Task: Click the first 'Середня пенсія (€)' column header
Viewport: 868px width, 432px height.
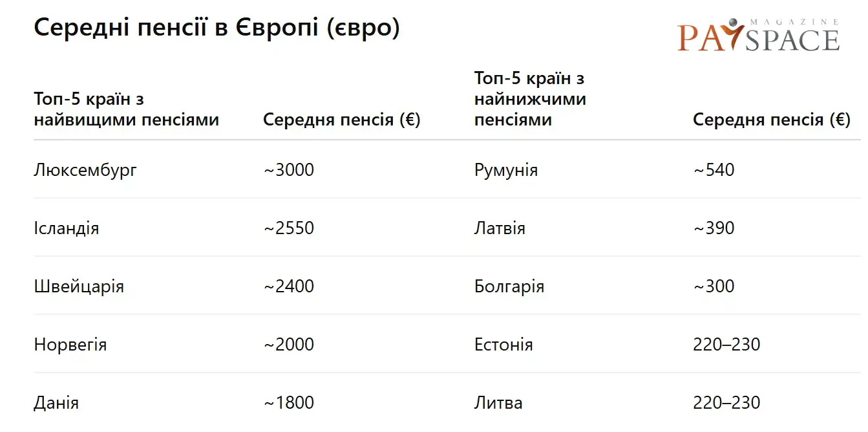Action: (342, 120)
